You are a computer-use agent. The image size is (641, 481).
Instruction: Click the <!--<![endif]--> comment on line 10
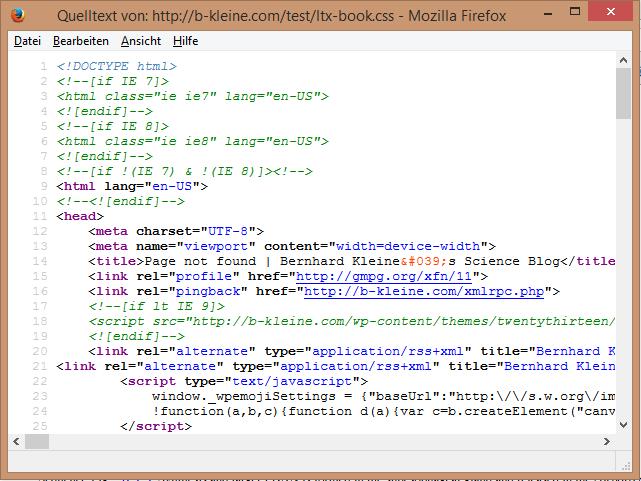click(x=121, y=201)
